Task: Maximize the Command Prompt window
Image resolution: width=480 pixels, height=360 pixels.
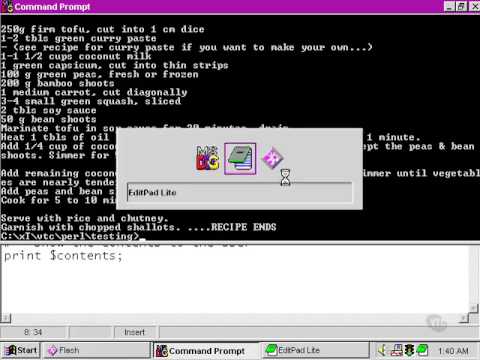Action: pos(461,6)
